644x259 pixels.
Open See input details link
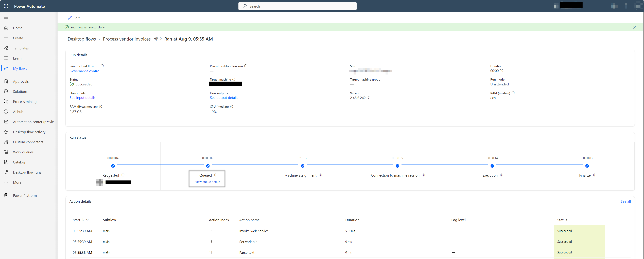pos(82,98)
